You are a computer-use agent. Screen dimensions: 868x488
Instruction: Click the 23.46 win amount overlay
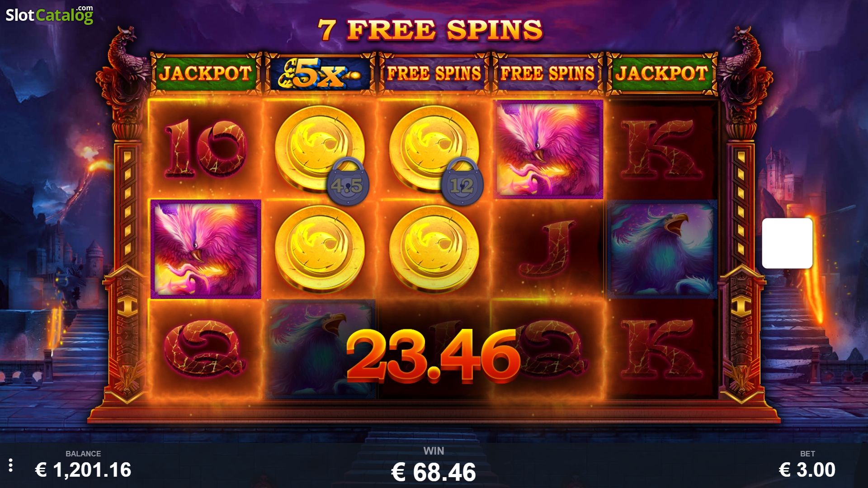(434, 356)
